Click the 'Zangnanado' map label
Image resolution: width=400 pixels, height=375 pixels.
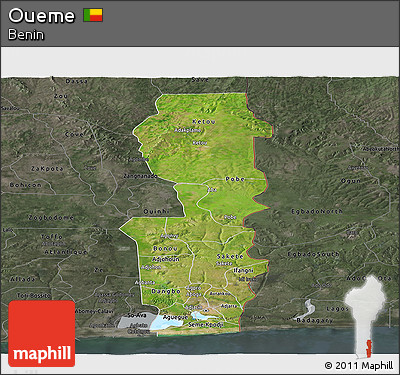click(x=140, y=176)
